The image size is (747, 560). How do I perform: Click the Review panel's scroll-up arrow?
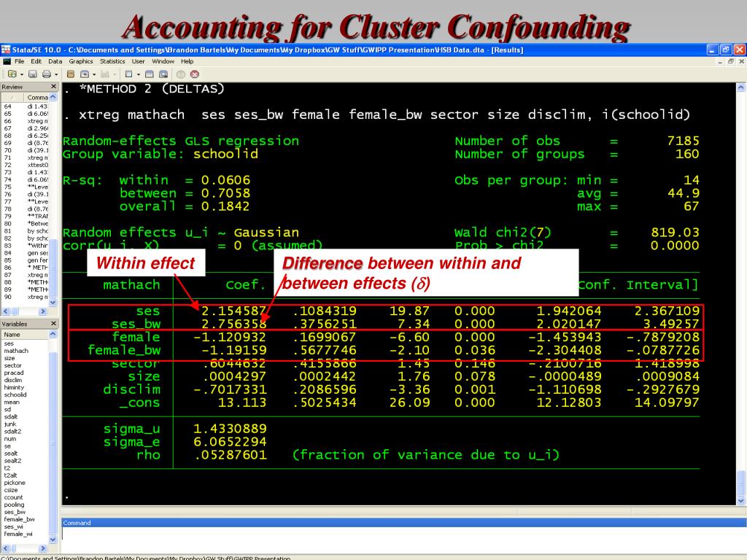tap(53, 97)
